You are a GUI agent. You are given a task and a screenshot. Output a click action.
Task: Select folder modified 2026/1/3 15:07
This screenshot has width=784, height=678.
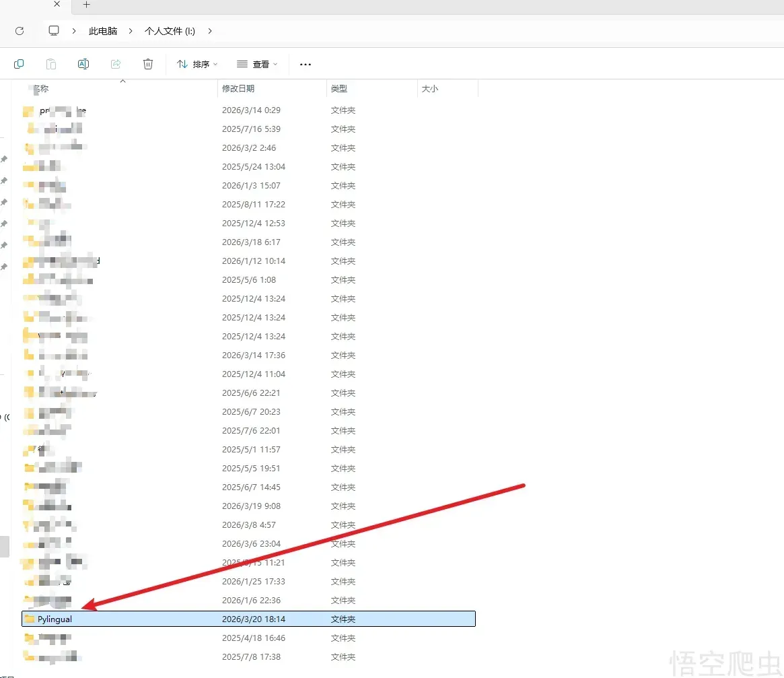pos(248,186)
